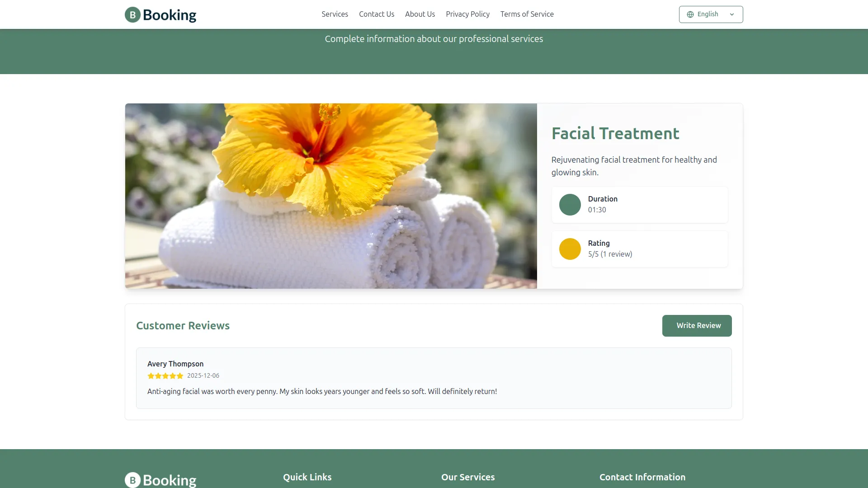Viewport: 868px width, 488px height.
Task: Click the Quick Links footer heading
Action: coord(307,477)
